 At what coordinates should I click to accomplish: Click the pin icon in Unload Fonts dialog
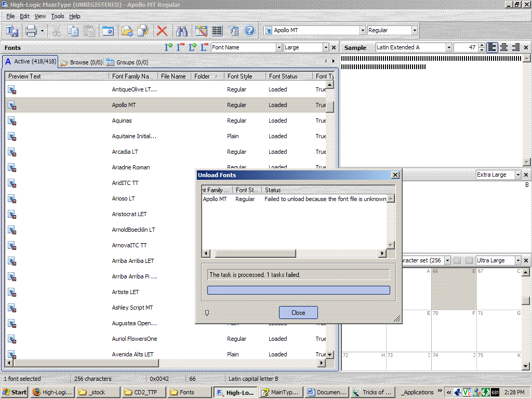(x=207, y=313)
